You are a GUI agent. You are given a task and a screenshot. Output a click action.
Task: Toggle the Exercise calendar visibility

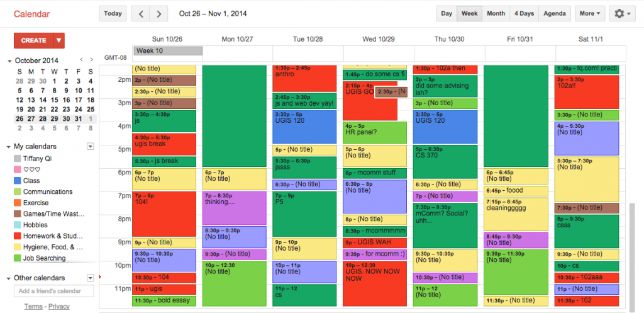pyautogui.click(x=17, y=203)
